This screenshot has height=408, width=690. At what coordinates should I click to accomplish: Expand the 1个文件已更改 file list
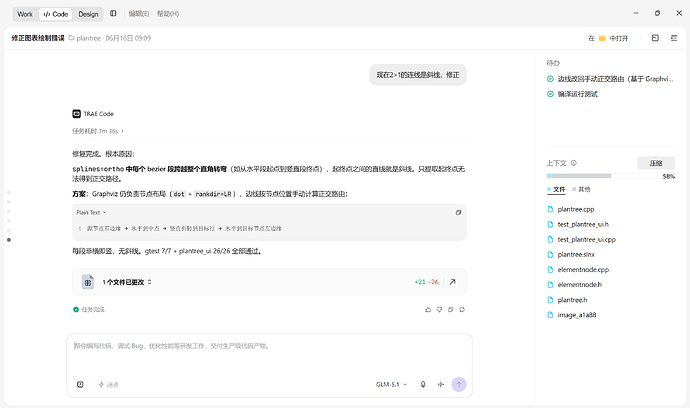127,282
